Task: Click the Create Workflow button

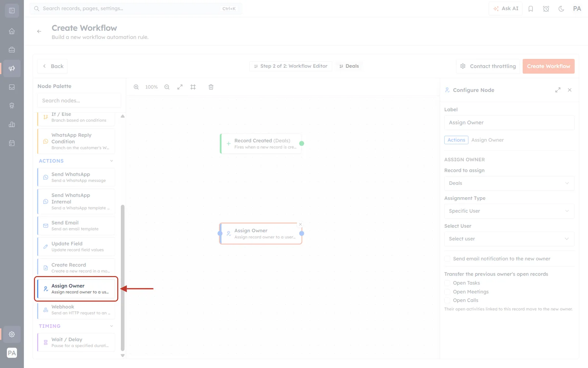Action: point(548,66)
